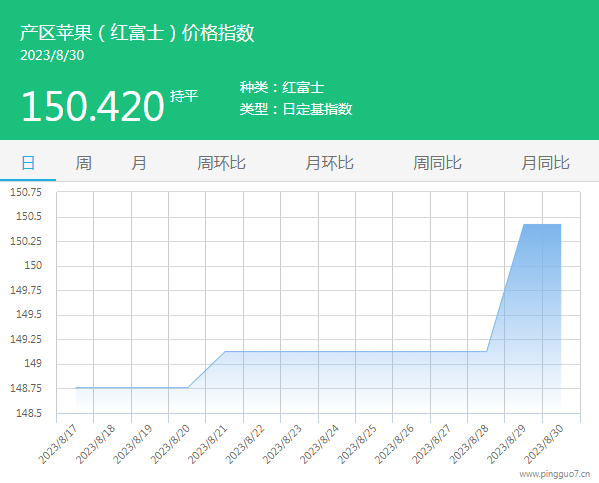Viewport: 599px width, 483px height.
Task: Click the 2023/8/30 date under title
Action: (52, 55)
